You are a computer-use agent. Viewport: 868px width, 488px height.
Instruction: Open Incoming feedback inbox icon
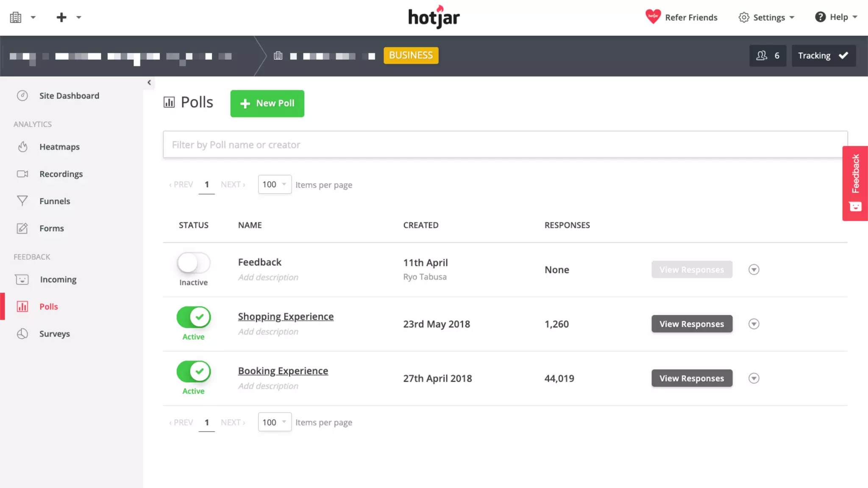coord(22,280)
